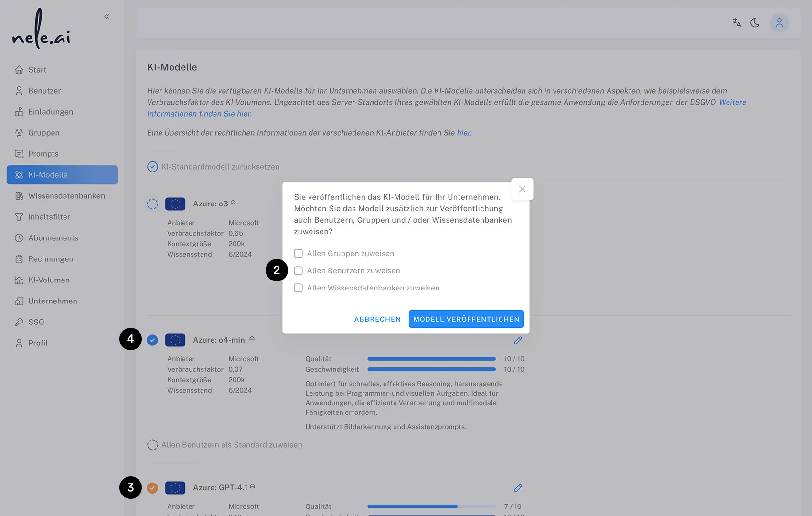Screen dimensions: 812x516
Task: Click the o3 Verbrauchsfaktor value 0,65
Action: click(235, 233)
